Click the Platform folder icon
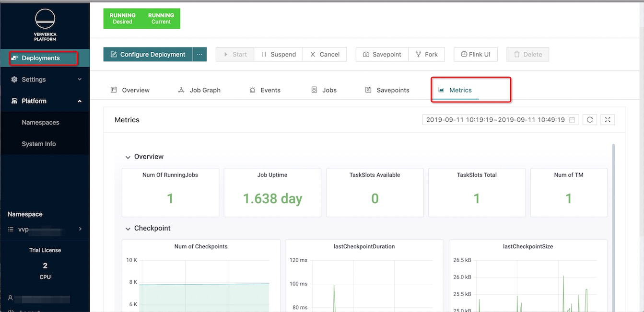The height and width of the screenshot is (312, 644). [x=14, y=101]
